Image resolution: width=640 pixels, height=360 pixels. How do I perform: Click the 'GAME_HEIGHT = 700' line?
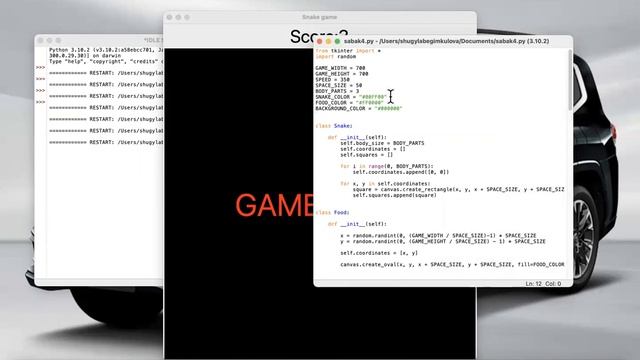(342, 74)
